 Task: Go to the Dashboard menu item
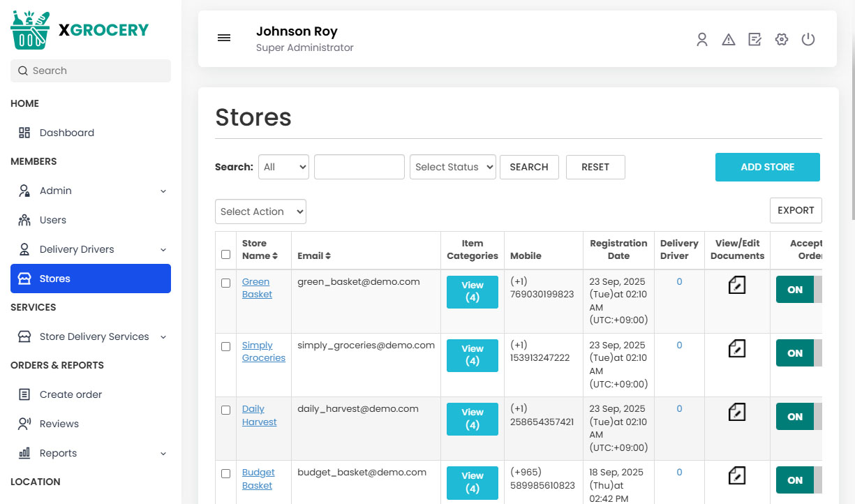point(66,132)
